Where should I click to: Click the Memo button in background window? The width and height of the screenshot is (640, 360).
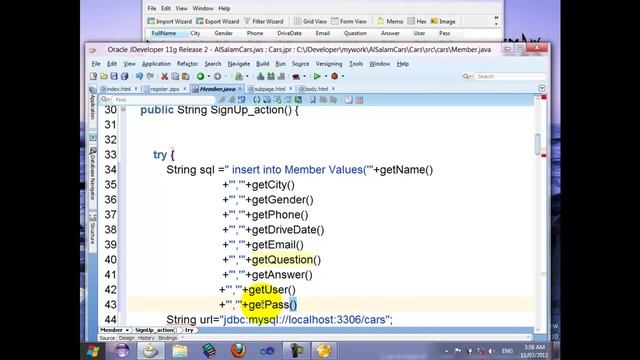click(390, 21)
